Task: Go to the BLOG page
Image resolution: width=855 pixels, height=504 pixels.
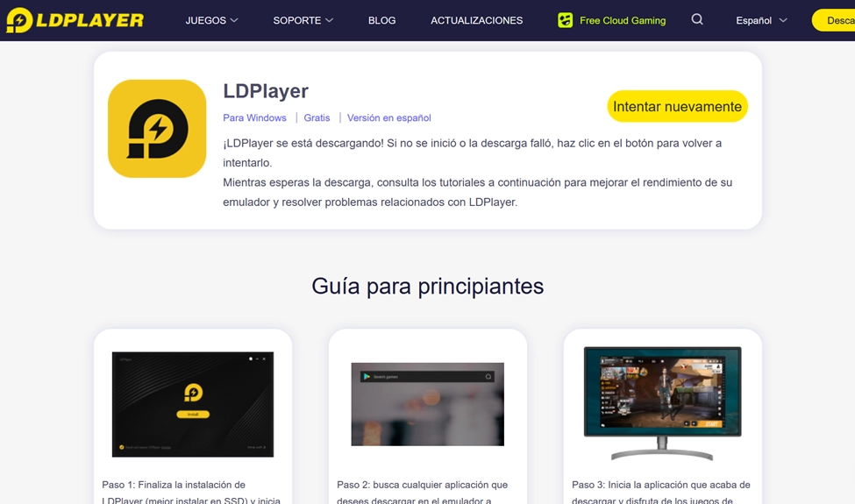Action: click(381, 20)
